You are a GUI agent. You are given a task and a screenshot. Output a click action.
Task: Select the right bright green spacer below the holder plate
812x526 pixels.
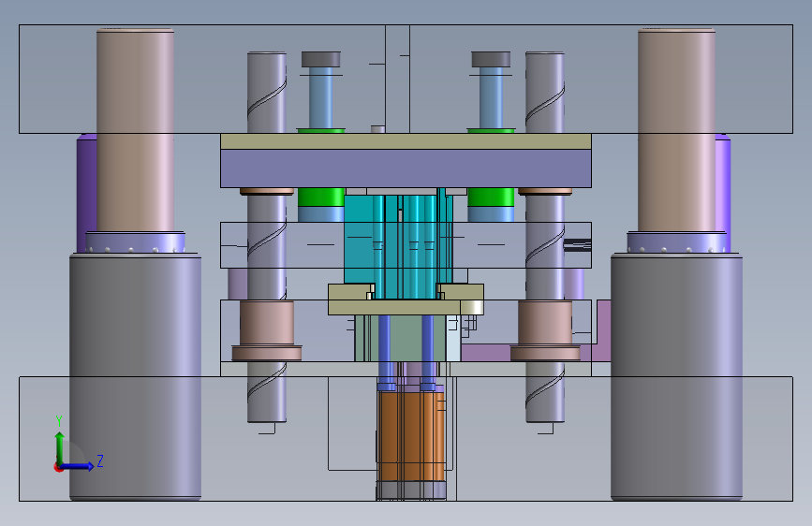[x=491, y=197]
